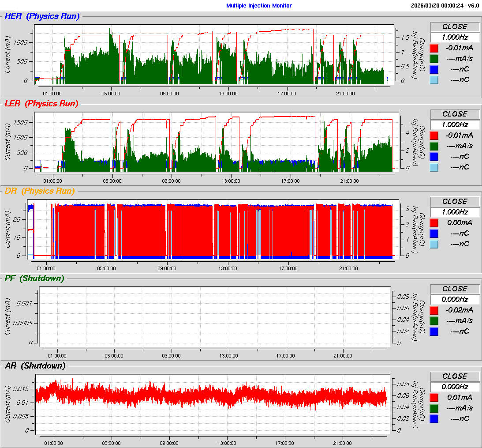482x448 pixels.
Task: Click AR green mA/s swatch
Action: [x=434, y=408]
